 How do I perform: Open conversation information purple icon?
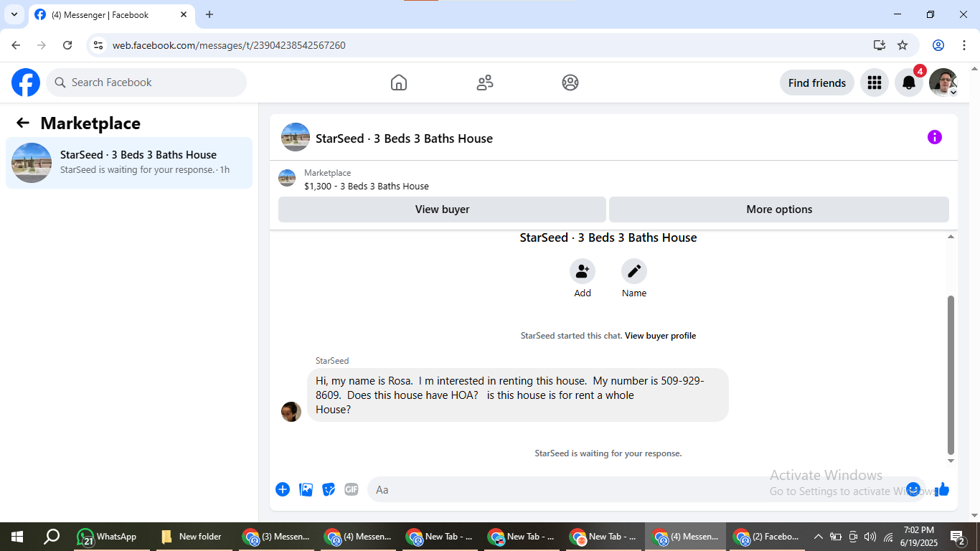point(934,137)
